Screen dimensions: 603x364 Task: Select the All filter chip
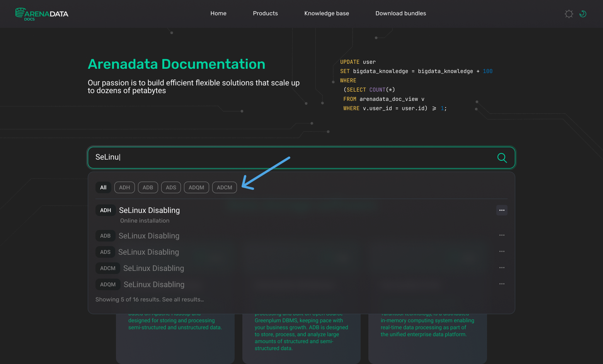tap(103, 187)
